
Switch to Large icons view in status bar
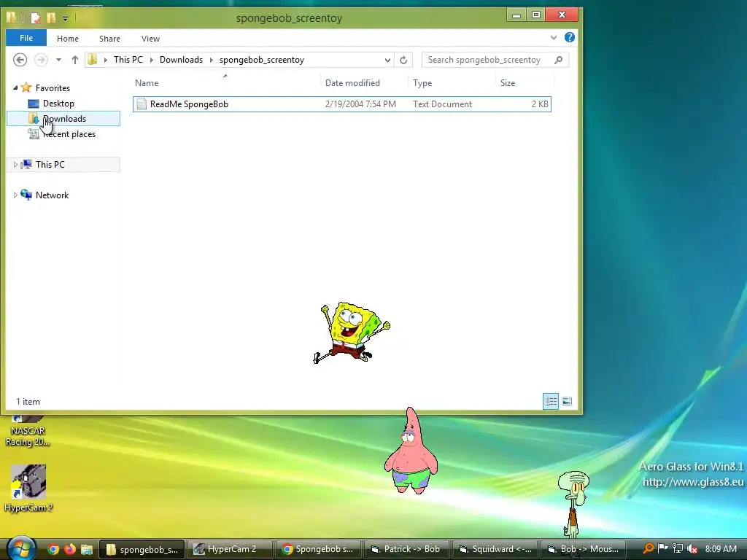tap(566, 402)
